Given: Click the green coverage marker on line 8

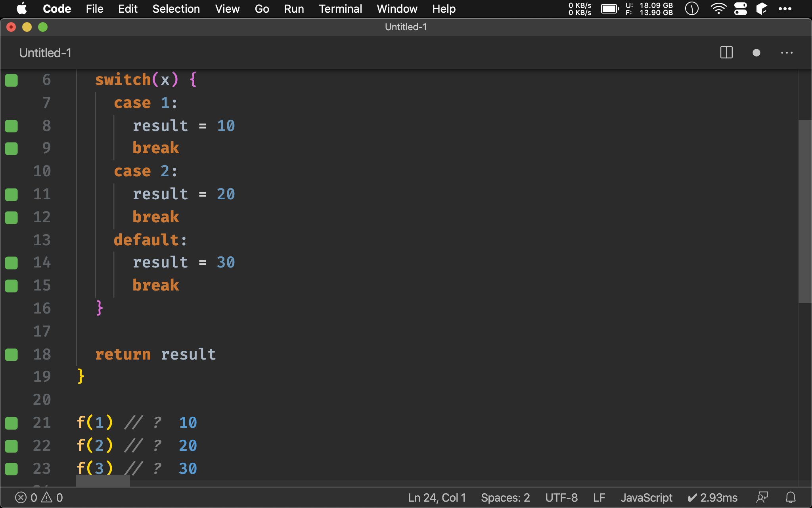Looking at the screenshot, I should [x=11, y=126].
